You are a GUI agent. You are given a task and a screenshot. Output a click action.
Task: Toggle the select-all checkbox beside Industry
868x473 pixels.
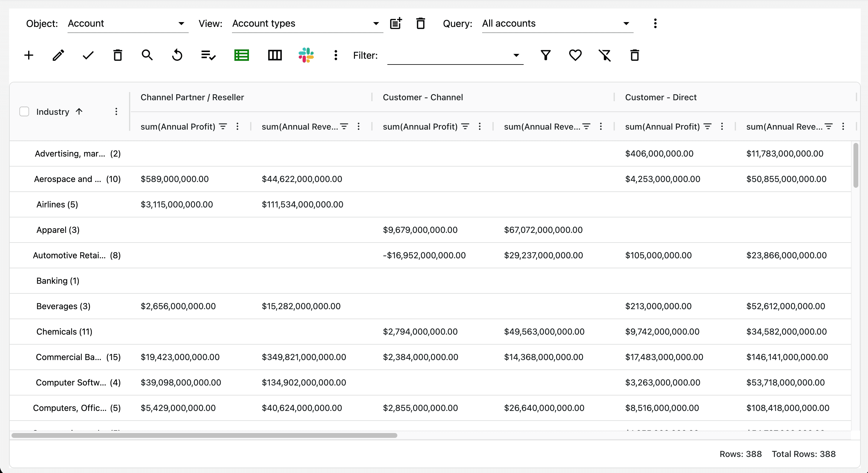[x=24, y=111]
